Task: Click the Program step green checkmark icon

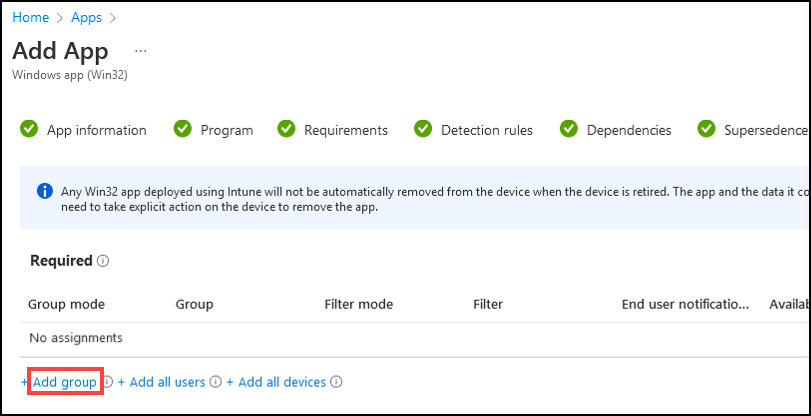Action: point(183,129)
